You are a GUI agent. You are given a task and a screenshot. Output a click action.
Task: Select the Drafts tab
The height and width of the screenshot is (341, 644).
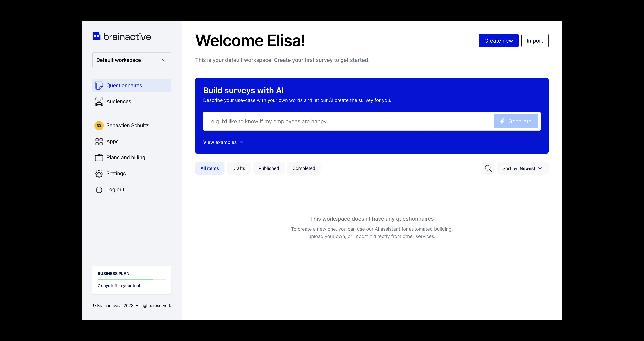[239, 168]
